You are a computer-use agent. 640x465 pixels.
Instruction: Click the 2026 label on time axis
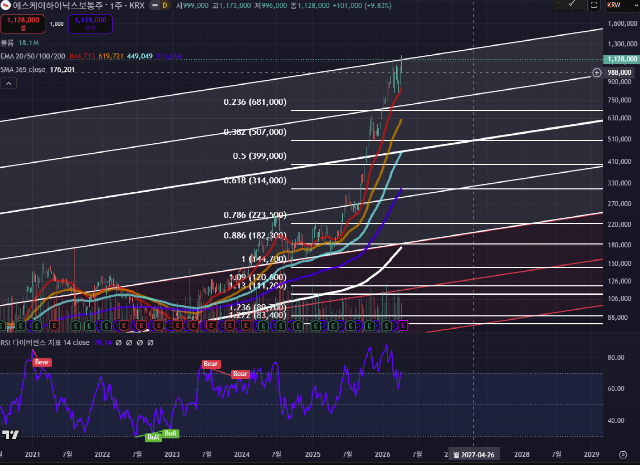tap(382, 454)
